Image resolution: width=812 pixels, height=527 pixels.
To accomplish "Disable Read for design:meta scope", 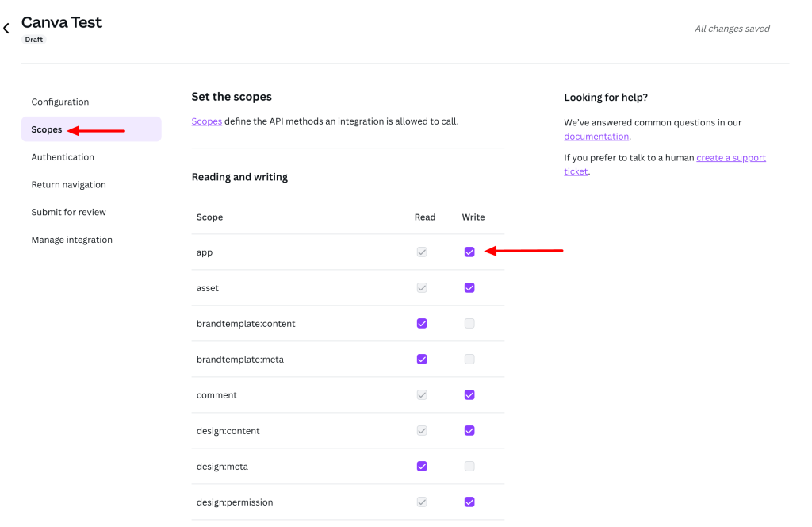I will coord(422,467).
